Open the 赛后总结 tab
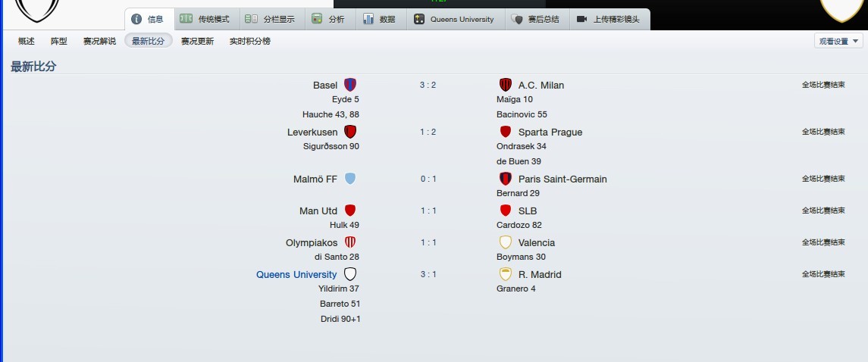868x362 pixels. (x=535, y=19)
